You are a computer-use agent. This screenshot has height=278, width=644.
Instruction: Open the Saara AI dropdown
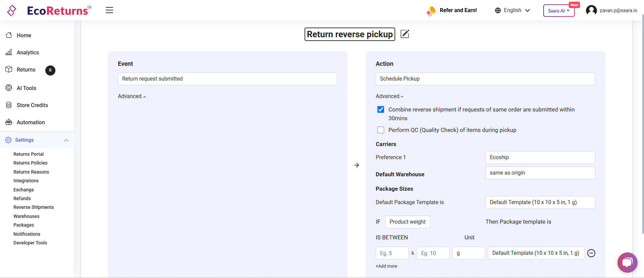pyautogui.click(x=559, y=11)
